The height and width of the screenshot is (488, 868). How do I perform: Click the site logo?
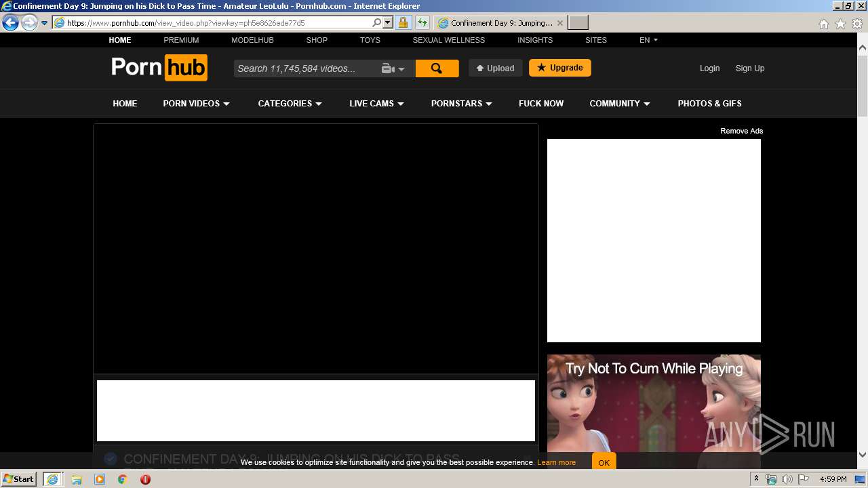(159, 68)
